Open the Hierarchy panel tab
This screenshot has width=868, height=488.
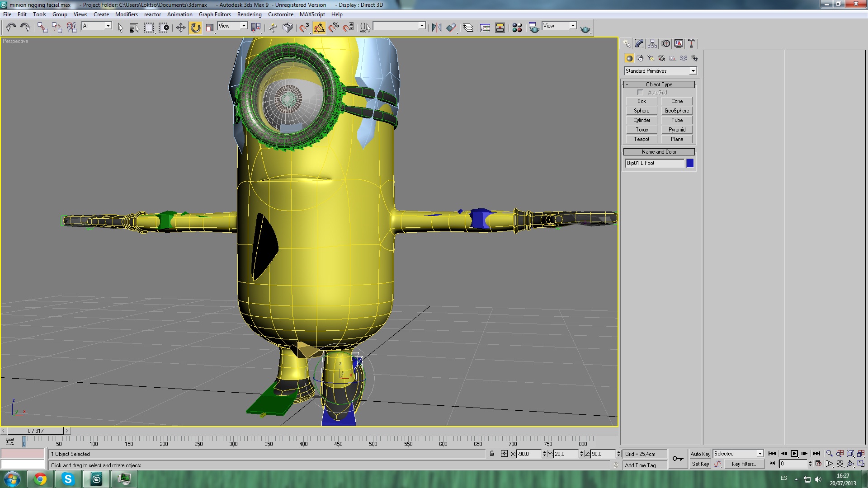652,43
